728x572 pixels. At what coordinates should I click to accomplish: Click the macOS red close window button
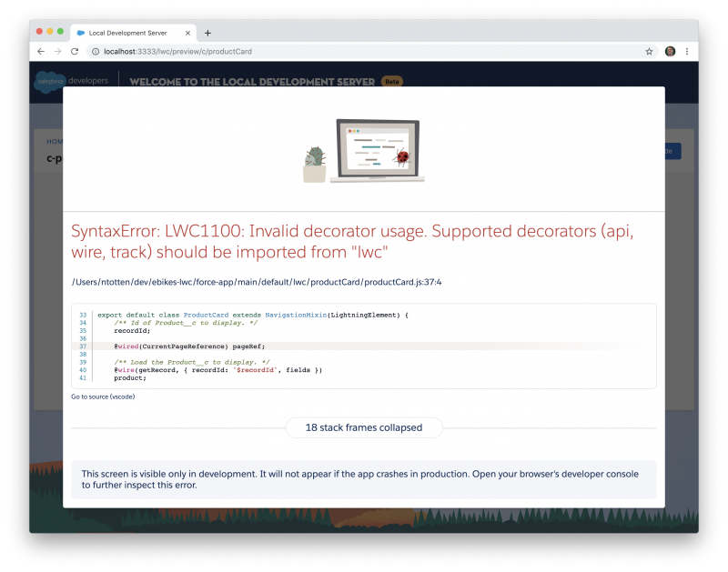click(x=39, y=32)
